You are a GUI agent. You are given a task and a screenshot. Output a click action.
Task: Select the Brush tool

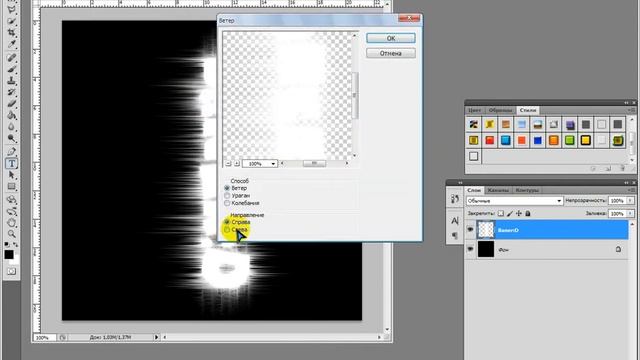click(x=11, y=69)
